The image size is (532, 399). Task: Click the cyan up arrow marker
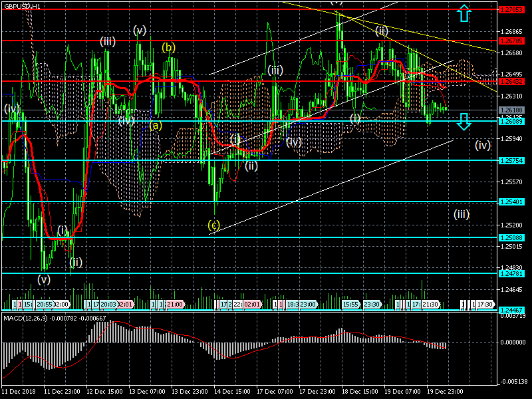[x=464, y=13]
